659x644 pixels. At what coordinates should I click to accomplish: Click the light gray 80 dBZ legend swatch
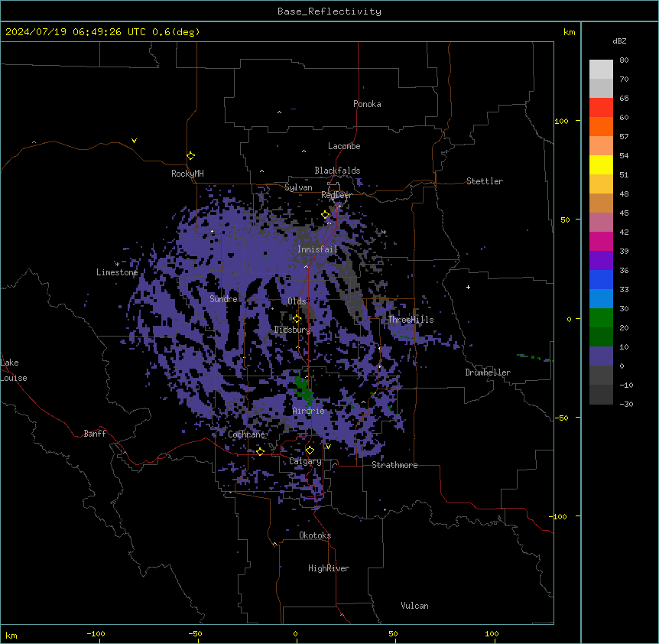click(x=601, y=69)
